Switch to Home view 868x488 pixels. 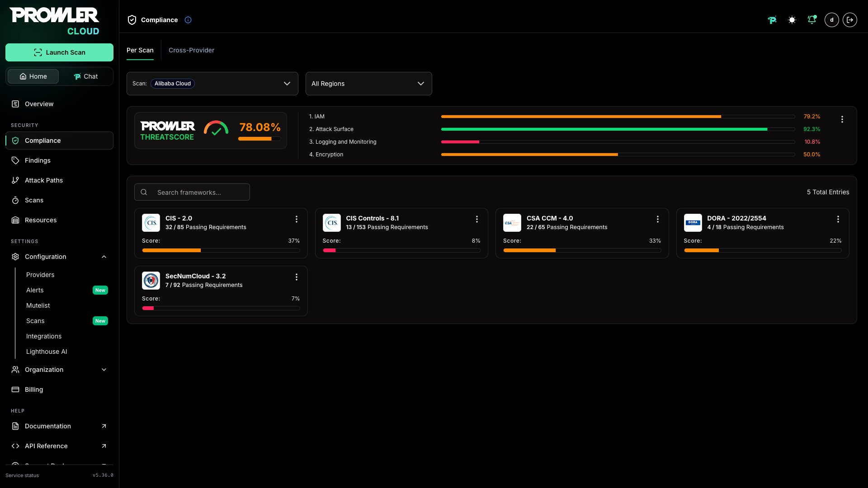pyautogui.click(x=33, y=76)
